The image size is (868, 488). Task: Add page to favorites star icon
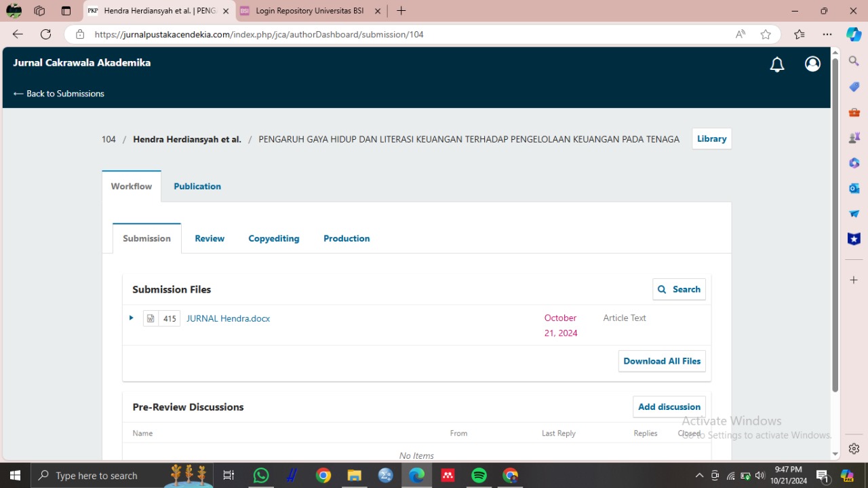click(766, 34)
